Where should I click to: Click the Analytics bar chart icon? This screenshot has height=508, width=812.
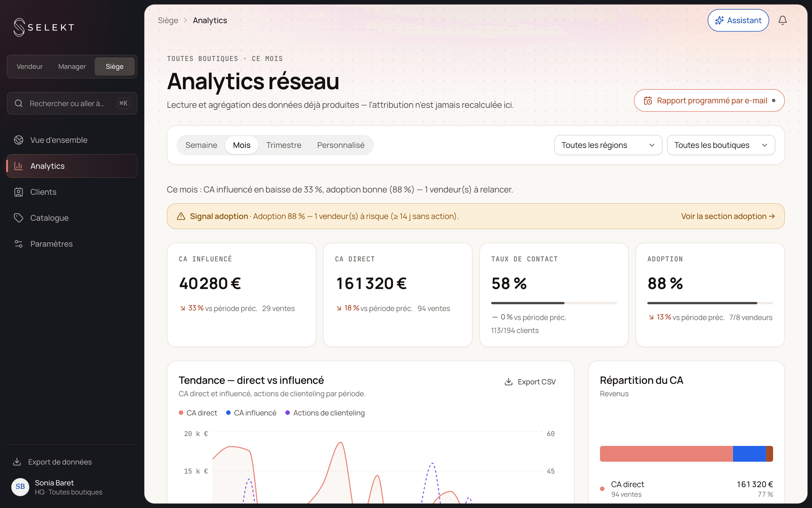click(19, 166)
